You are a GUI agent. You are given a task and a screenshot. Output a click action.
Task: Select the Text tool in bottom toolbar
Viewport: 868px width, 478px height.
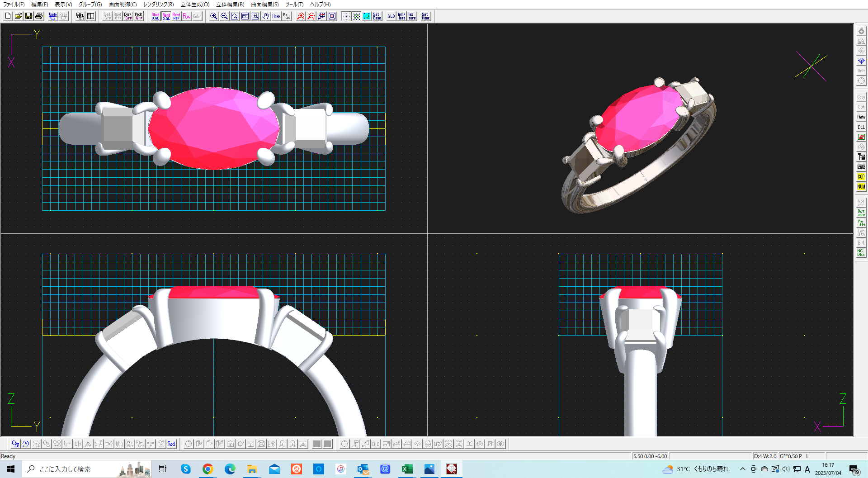coord(171,444)
